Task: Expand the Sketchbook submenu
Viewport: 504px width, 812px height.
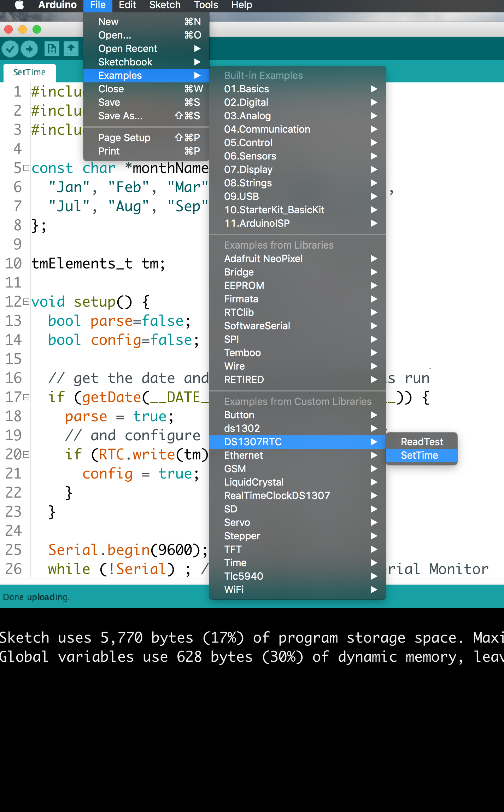Action: (146, 62)
